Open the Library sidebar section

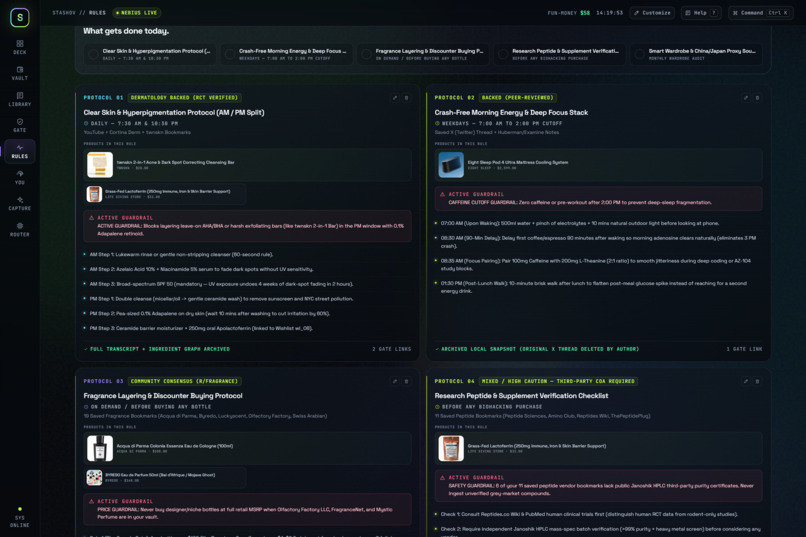pyautogui.click(x=20, y=99)
